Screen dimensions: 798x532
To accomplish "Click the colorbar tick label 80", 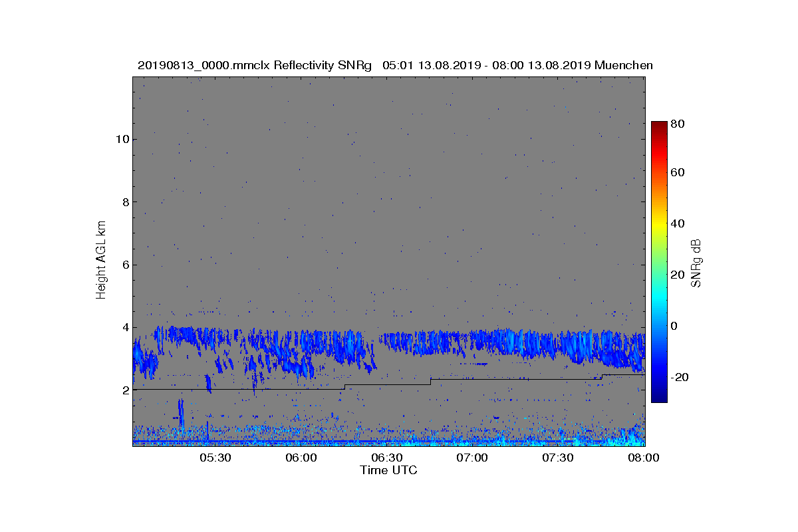I will pos(678,124).
